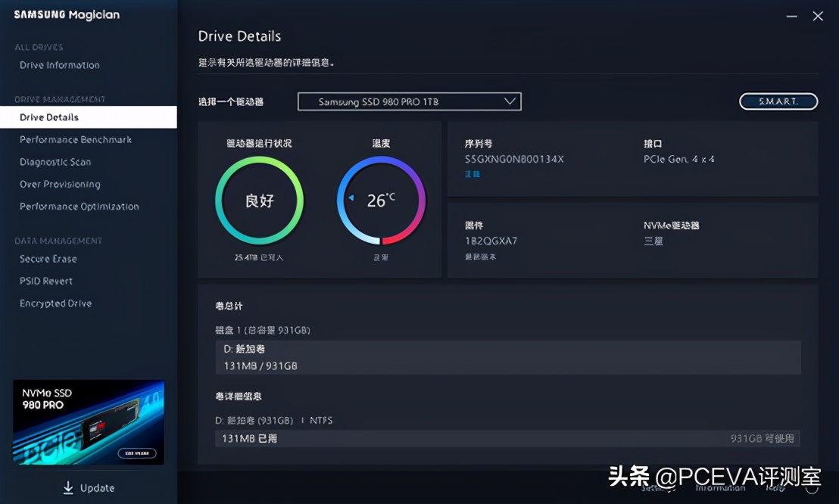Screen dimensions: 839x504
Task: Click the 良好 drive health gauge
Action: point(259,200)
